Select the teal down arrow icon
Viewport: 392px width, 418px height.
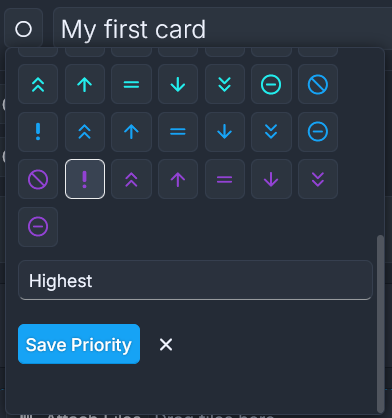(178, 84)
